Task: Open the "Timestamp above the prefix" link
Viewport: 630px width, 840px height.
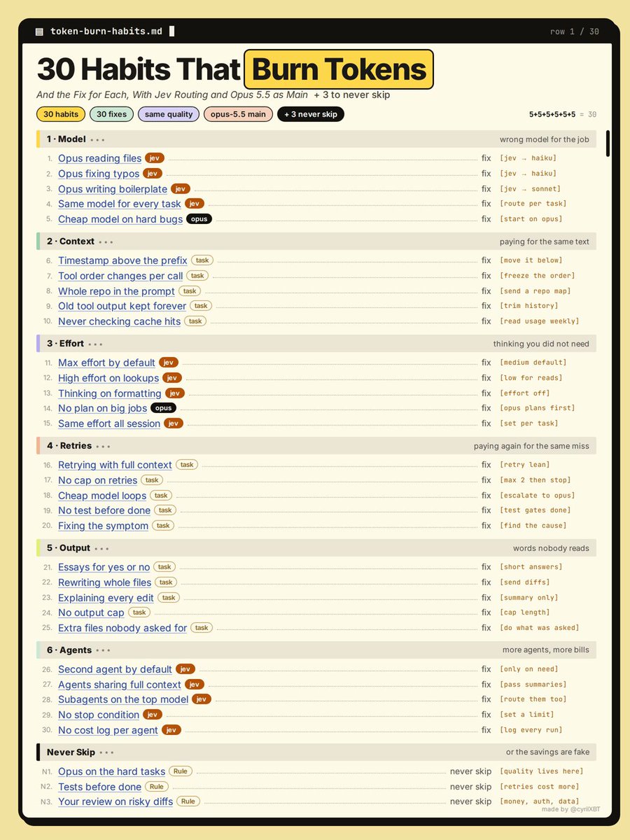Action: pyautogui.click(x=122, y=260)
